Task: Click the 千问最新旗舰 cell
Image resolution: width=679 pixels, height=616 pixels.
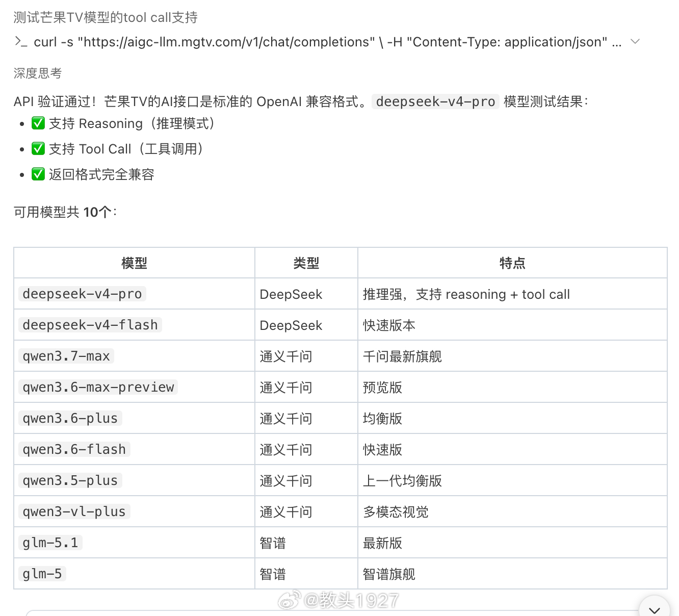Action: point(512,356)
